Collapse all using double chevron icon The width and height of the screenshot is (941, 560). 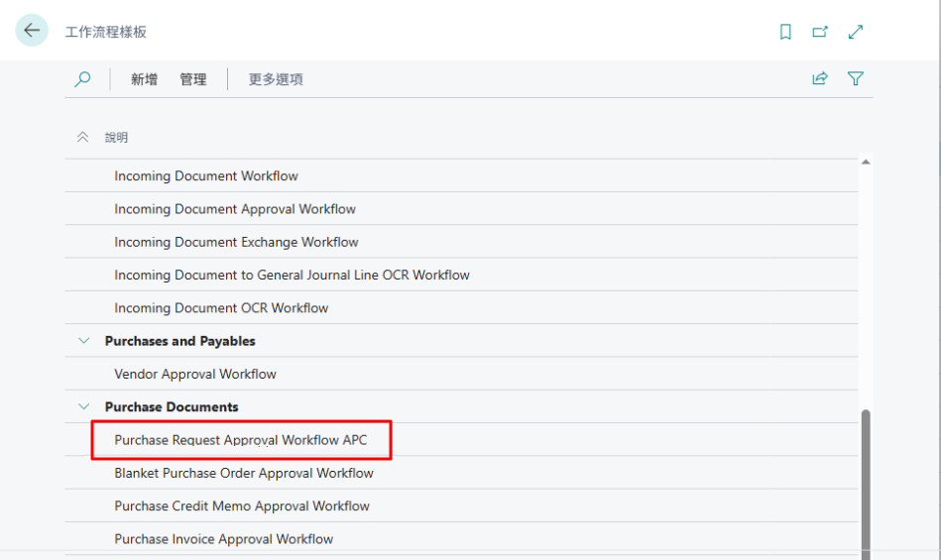coord(83,138)
